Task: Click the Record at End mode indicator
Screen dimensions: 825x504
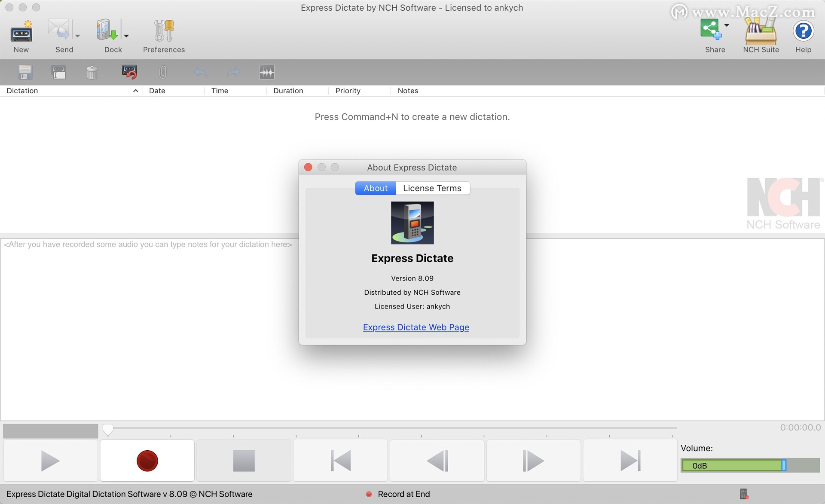Action: coord(398,494)
